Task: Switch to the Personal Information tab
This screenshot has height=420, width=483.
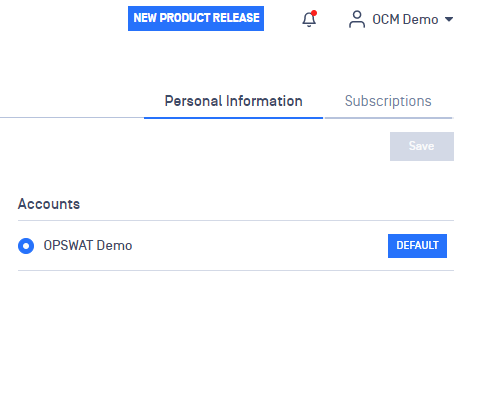Action: 233,101
